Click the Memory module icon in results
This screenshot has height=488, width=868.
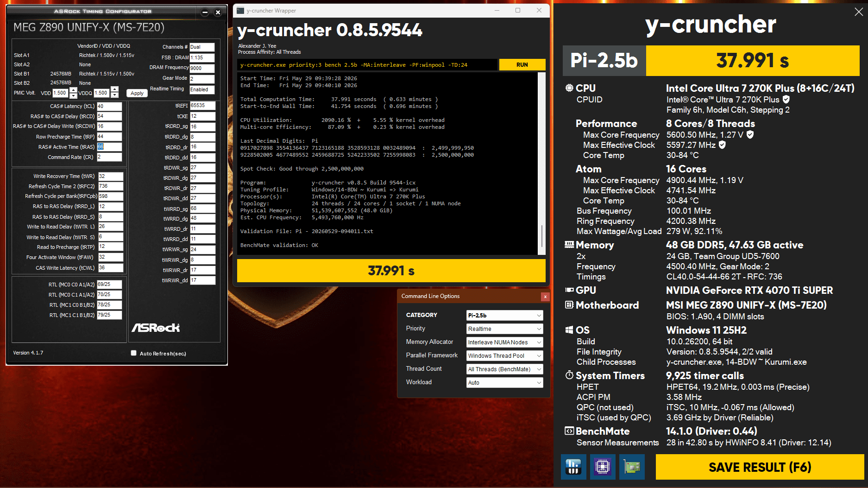coord(569,245)
